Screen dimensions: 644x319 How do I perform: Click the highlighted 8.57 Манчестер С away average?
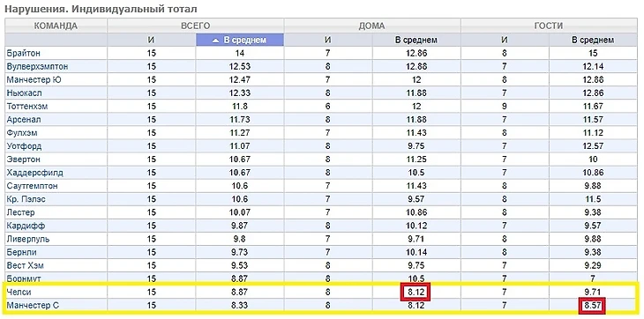592,306
